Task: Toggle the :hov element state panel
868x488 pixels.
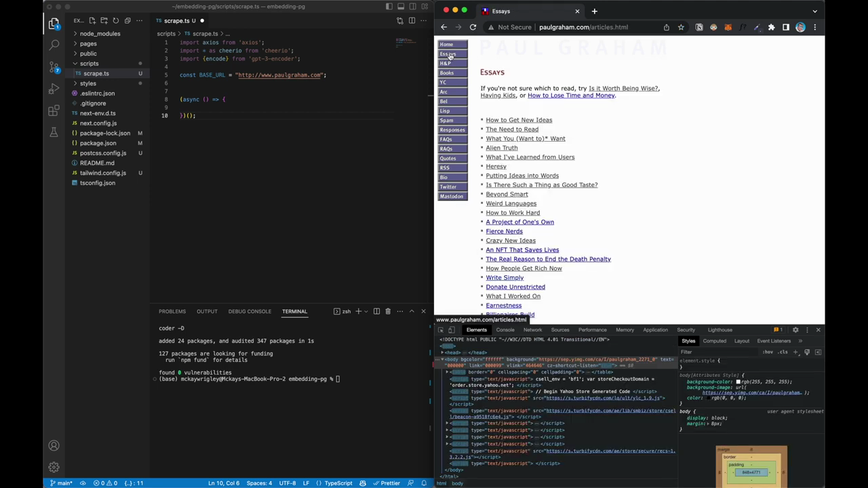Action: (x=767, y=352)
